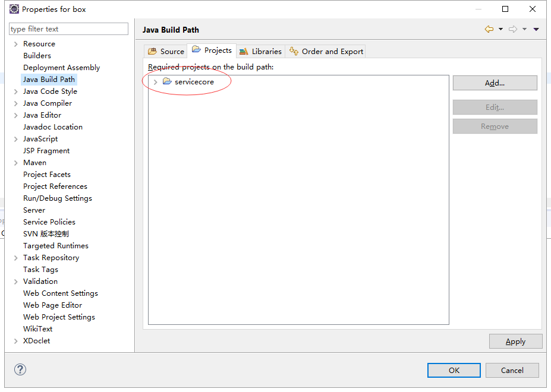The image size is (551, 392).
Task: Click the Cancel button
Action: [x=512, y=370]
